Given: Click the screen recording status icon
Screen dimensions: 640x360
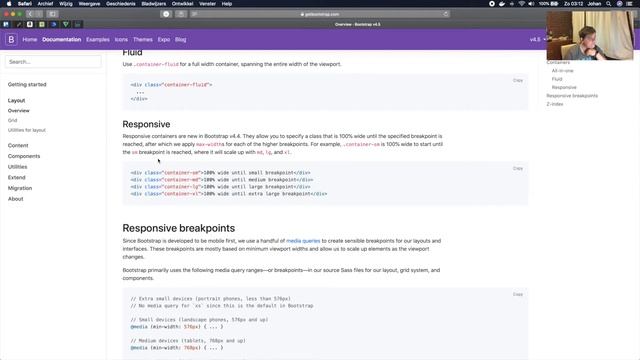Looking at the screenshot, I should tap(492, 4).
